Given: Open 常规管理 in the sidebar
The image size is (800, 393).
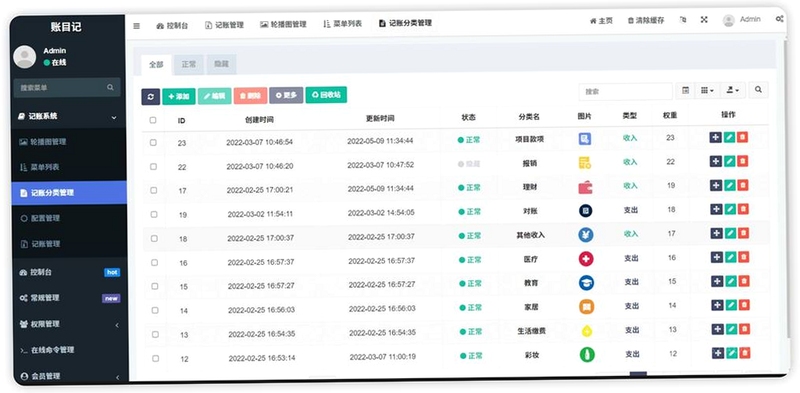Looking at the screenshot, I should (69, 298).
